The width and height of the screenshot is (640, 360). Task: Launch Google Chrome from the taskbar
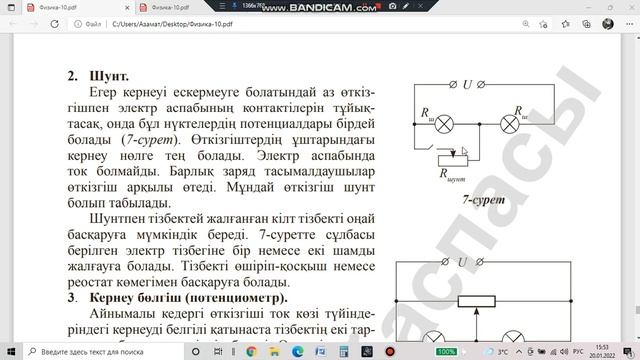coord(251,351)
